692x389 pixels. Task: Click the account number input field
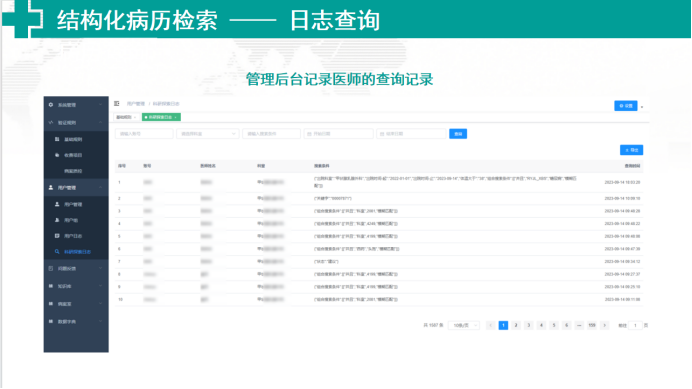(144, 134)
